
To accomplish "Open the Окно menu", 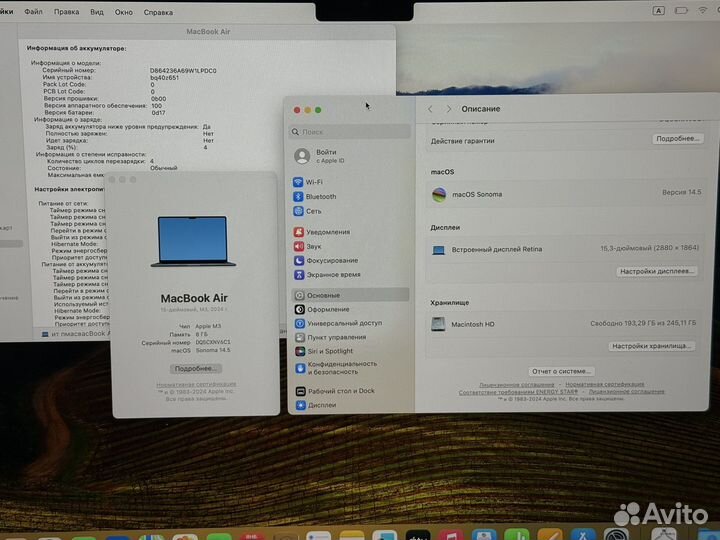I will click(x=124, y=12).
